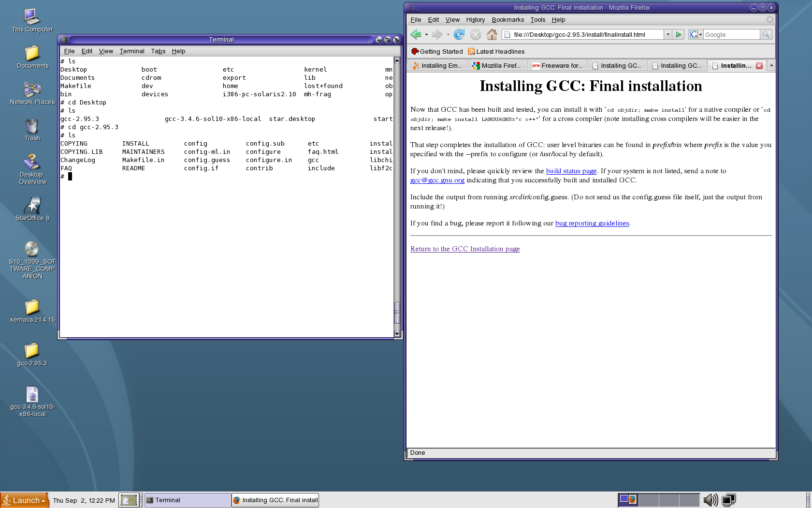Click the search magnifier button

pyautogui.click(x=766, y=34)
